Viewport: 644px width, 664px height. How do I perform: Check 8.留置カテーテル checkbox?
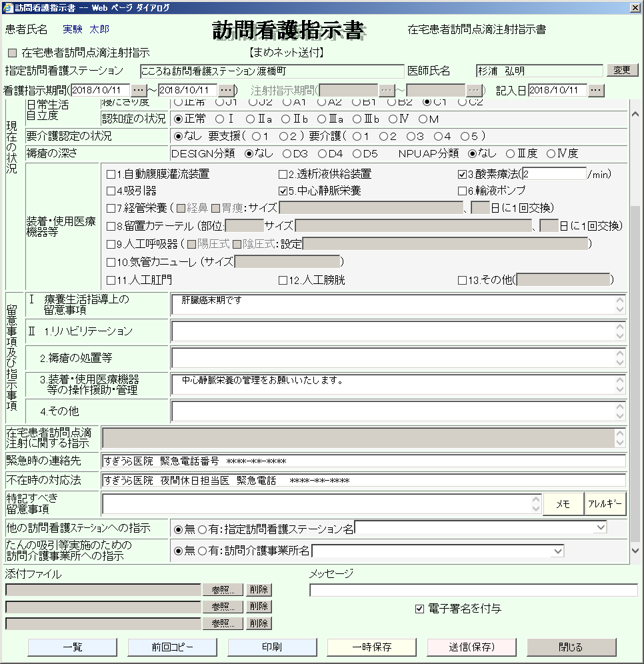point(111,227)
